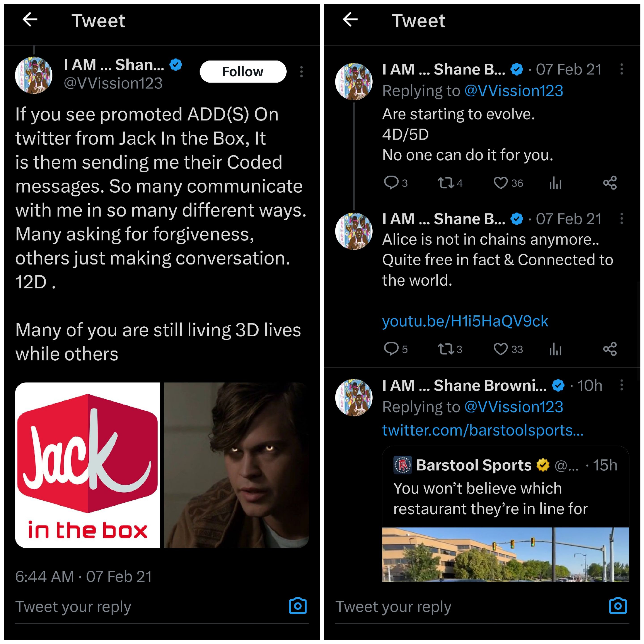Open the youtu.be/H1i5HaQV9ck link
Image resolution: width=644 pixels, height=644 pixels.
[x=465, y=321]
